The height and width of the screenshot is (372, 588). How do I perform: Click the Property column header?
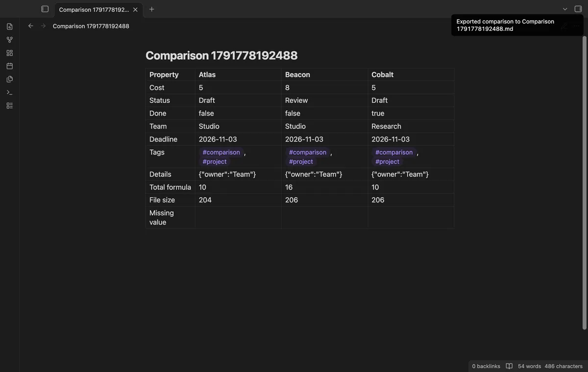[x=164, y=74]
